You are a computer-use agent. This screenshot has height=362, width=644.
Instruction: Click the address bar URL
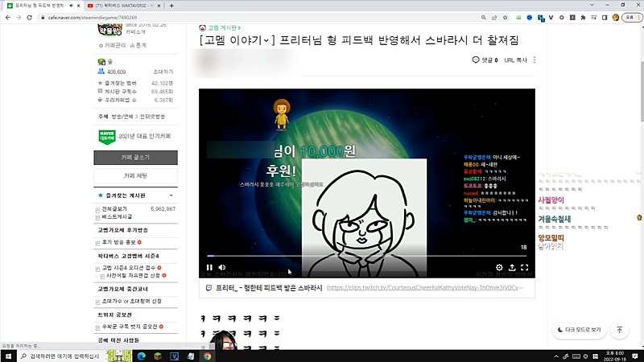[x=93, y=18]
